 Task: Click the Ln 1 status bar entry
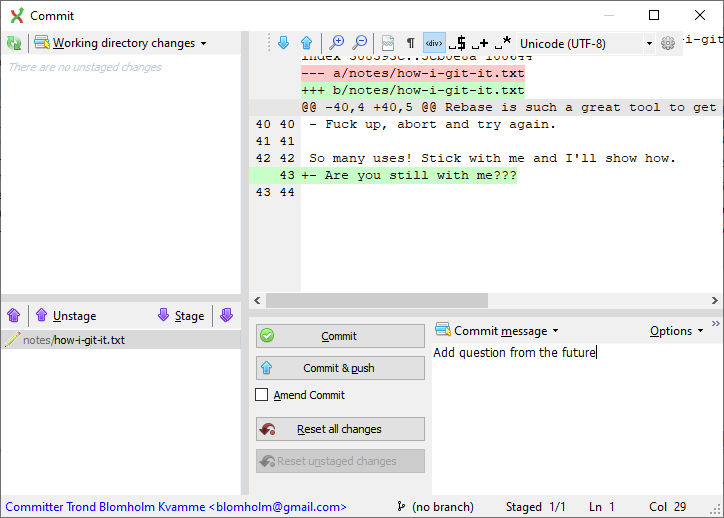[602, 507]
